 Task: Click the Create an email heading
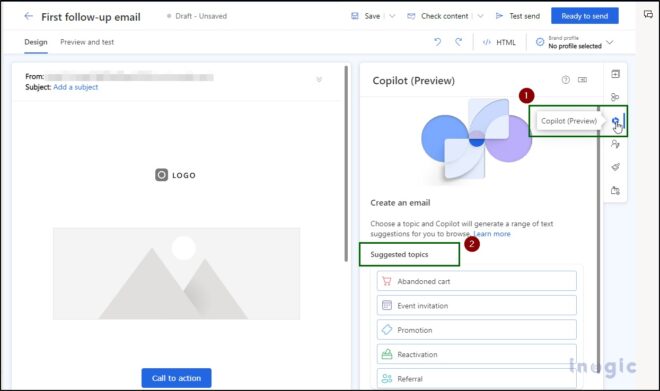click(400, 203)
